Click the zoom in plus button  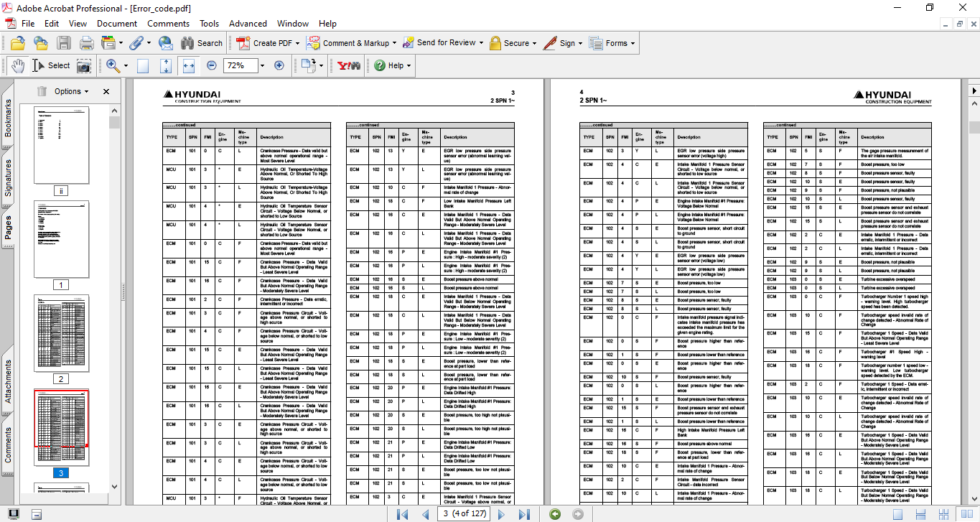279,65
